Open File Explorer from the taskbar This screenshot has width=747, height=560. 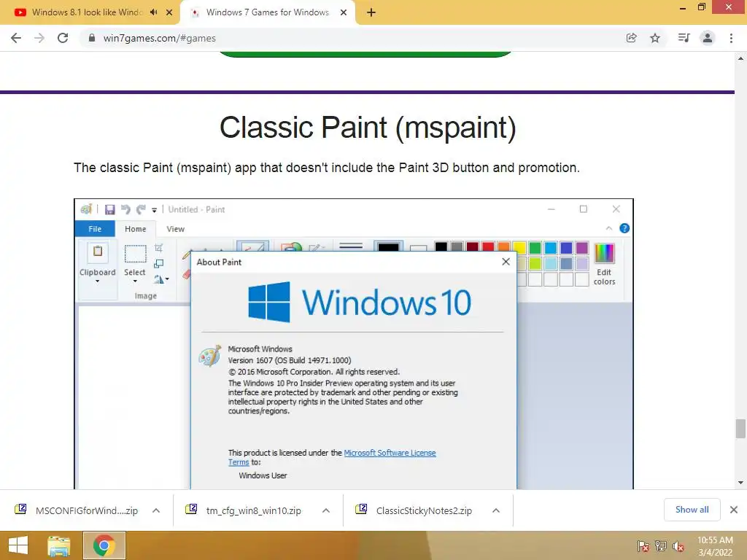[x=58, y=545]
